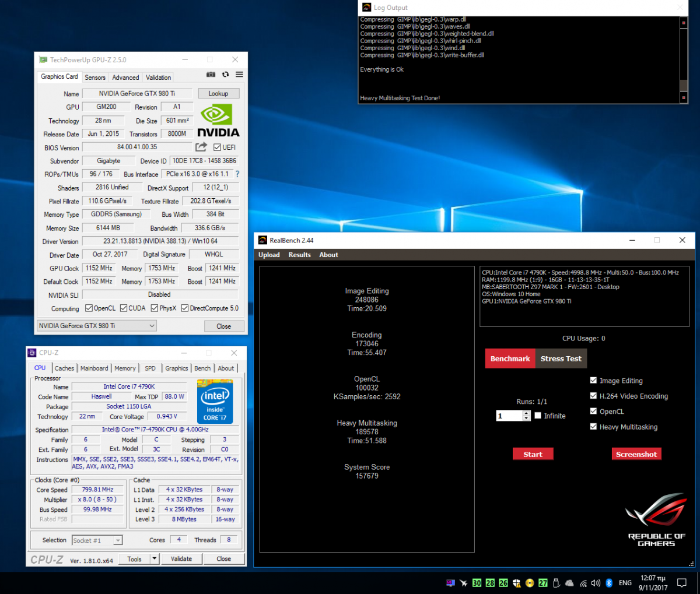
Task: Open the volume speaker tray icon
Action: (x=596, y=583)
